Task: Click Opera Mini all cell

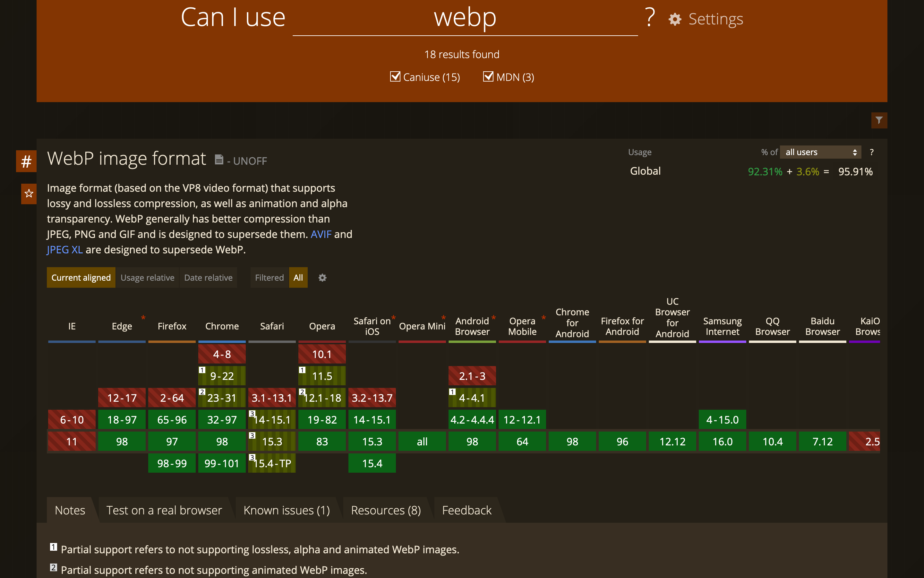Action: coord(422,441)
